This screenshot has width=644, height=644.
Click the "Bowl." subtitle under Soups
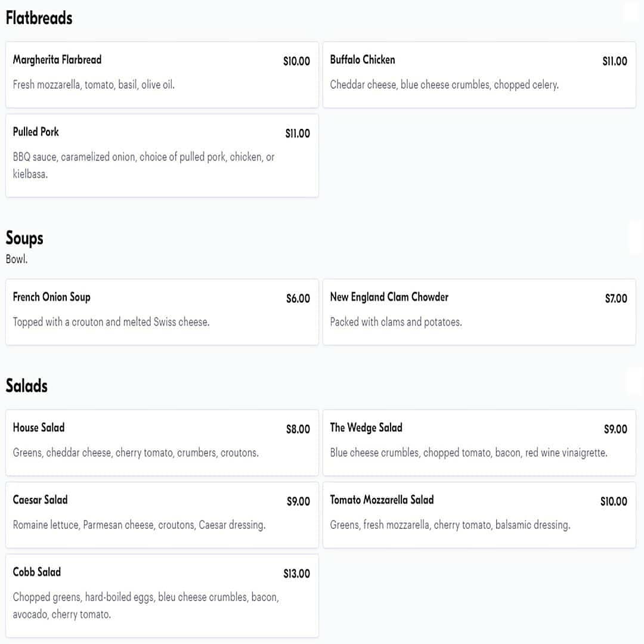[x=17, y=259]
